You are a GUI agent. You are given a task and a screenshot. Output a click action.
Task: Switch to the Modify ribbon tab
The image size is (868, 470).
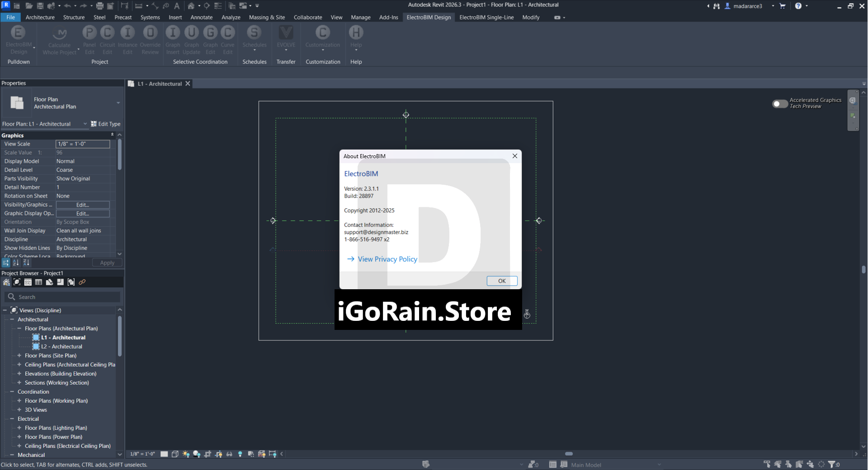coord(531,17)
